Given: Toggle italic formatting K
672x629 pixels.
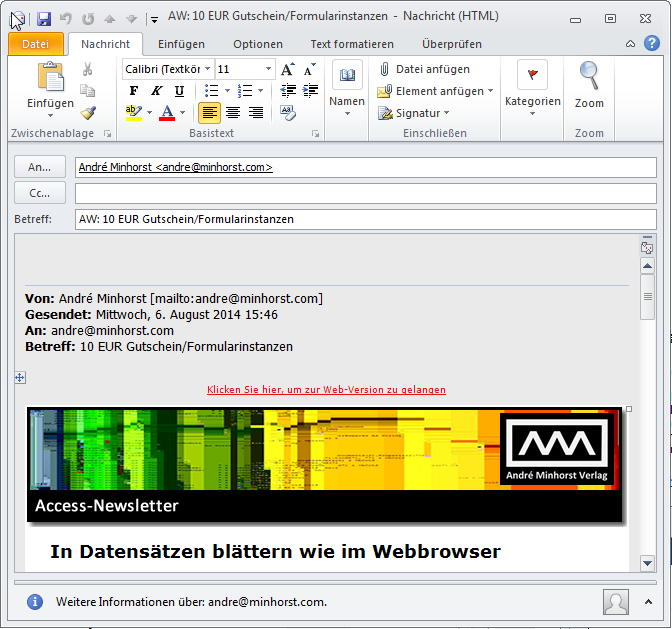Looking at the screenshot, I should click(x=156, y=90).
